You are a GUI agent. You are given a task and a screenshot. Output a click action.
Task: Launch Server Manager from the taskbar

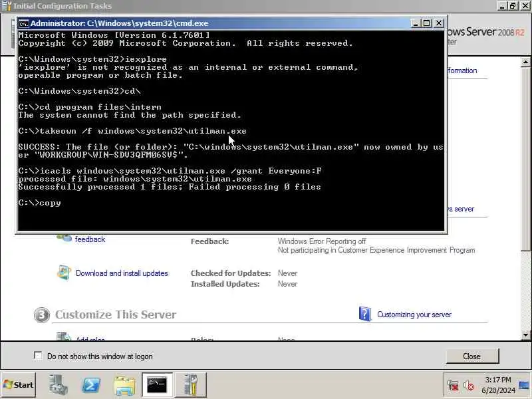tap(58, 385)
